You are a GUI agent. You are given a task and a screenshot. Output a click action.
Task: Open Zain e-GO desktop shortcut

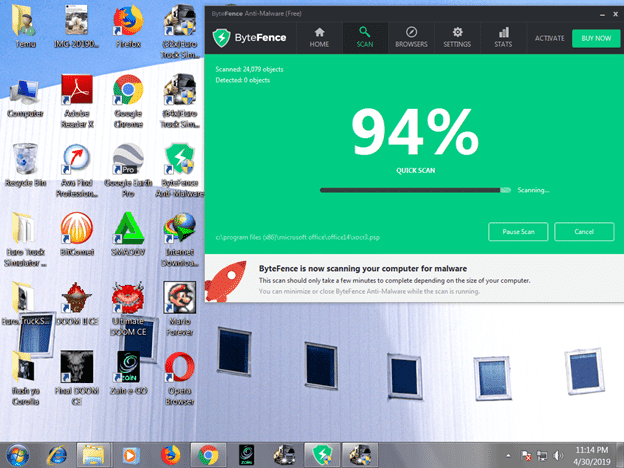pos(128,373)
